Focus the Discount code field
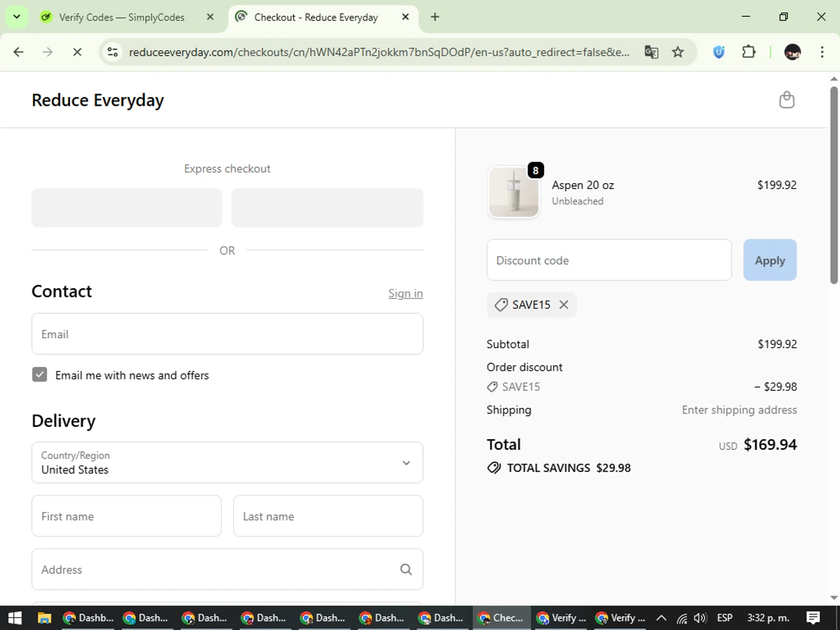 [609, 260]
